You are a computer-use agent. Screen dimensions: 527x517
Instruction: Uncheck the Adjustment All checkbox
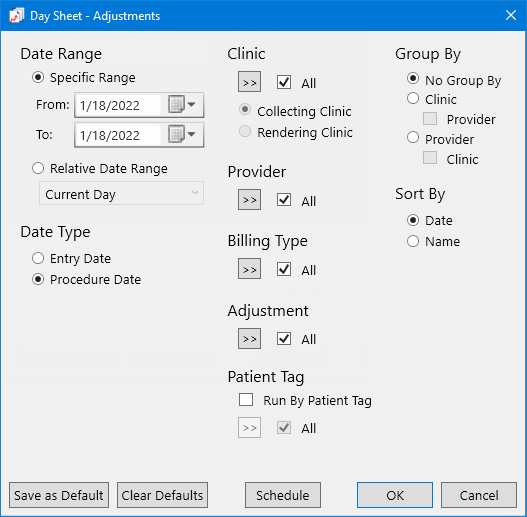click(284, 339)
